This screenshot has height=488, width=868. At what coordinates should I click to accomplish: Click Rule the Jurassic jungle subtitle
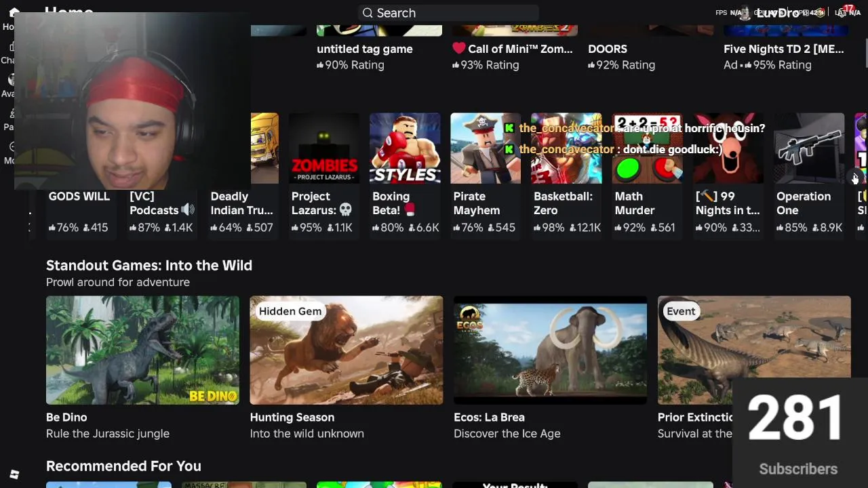click(x=108, y=434)
